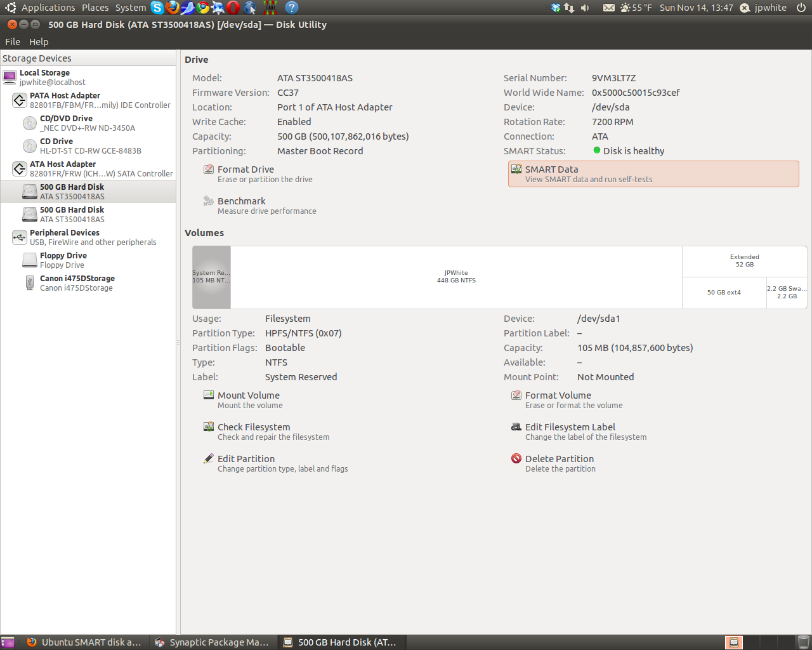812x650 pixels.
Task: Click the Edit Partition pencil icon
Action: [208, 459]
